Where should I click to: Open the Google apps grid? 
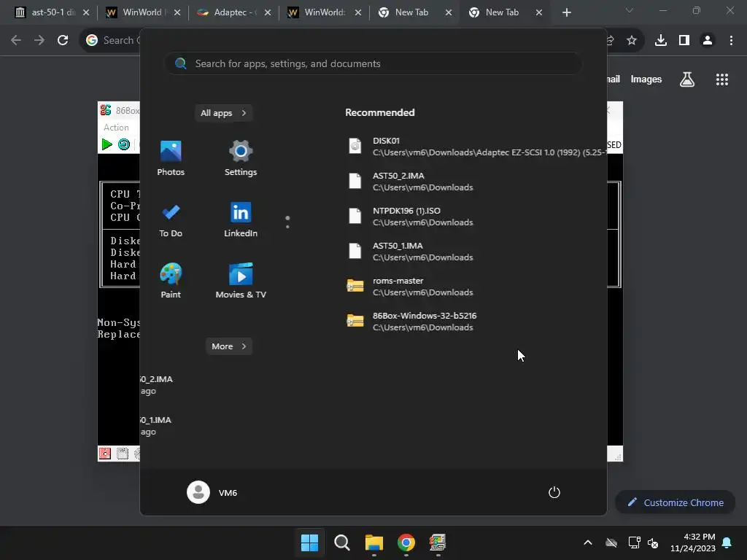(x=722, y=79)
